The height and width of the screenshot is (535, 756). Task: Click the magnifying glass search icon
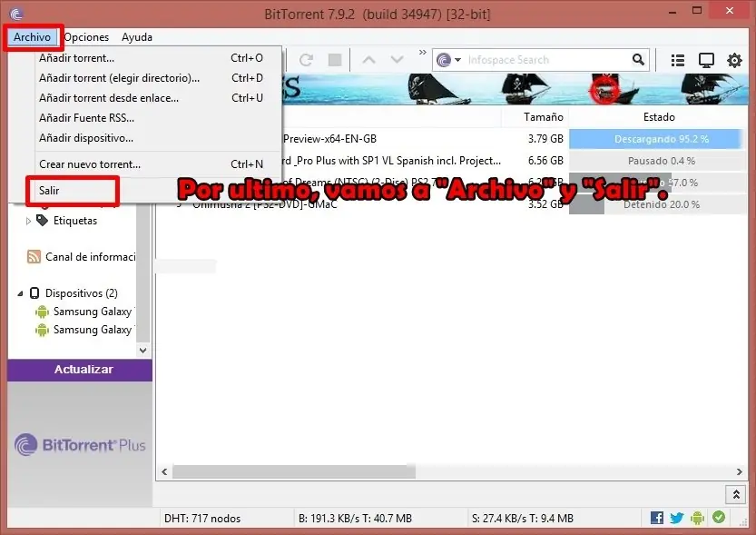click(638, 59)
